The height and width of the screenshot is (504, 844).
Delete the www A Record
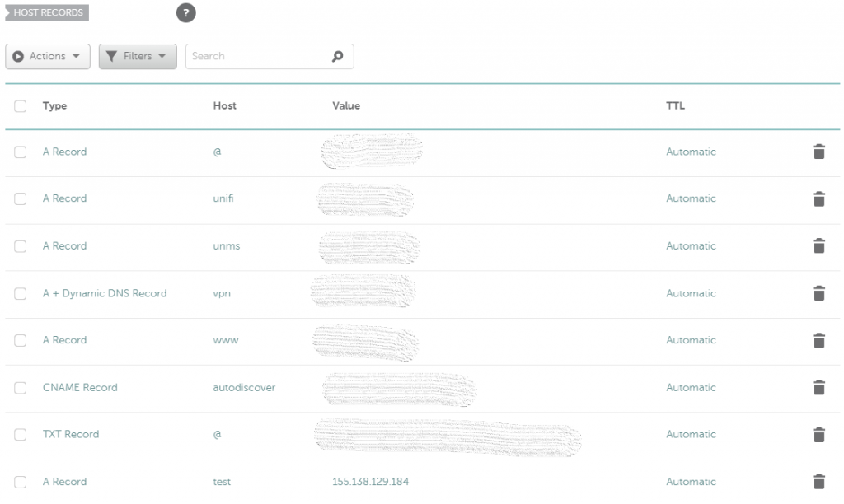coord(818,340)
